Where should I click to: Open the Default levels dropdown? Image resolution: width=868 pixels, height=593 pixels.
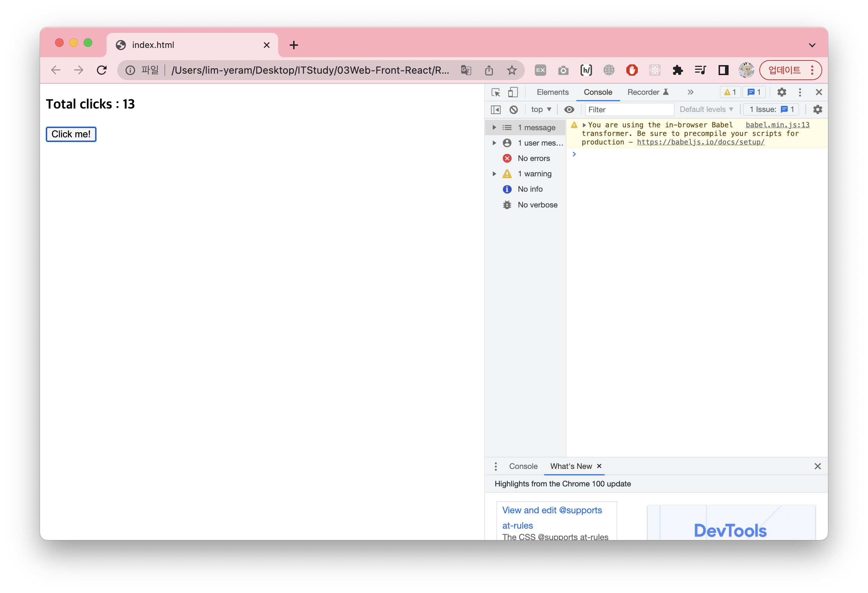click(706, 109)
